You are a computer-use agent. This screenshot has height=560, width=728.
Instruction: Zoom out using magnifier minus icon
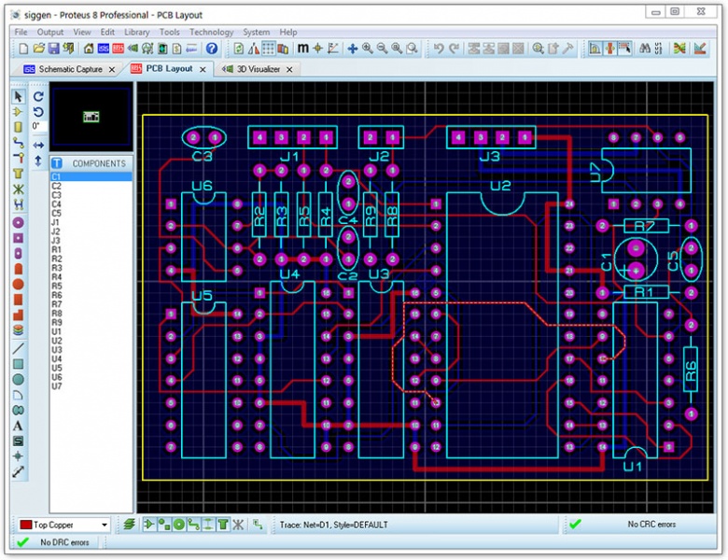tap(382, 49)
